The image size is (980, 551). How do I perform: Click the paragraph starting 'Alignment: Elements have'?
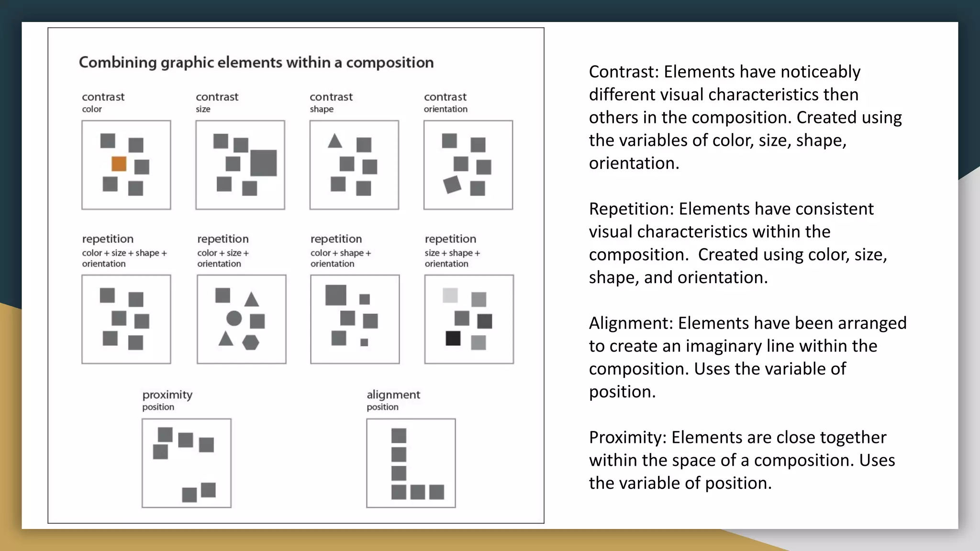click(748, 357)
